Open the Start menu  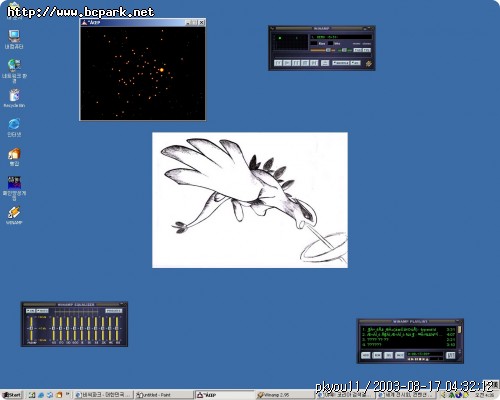point(12,395)
